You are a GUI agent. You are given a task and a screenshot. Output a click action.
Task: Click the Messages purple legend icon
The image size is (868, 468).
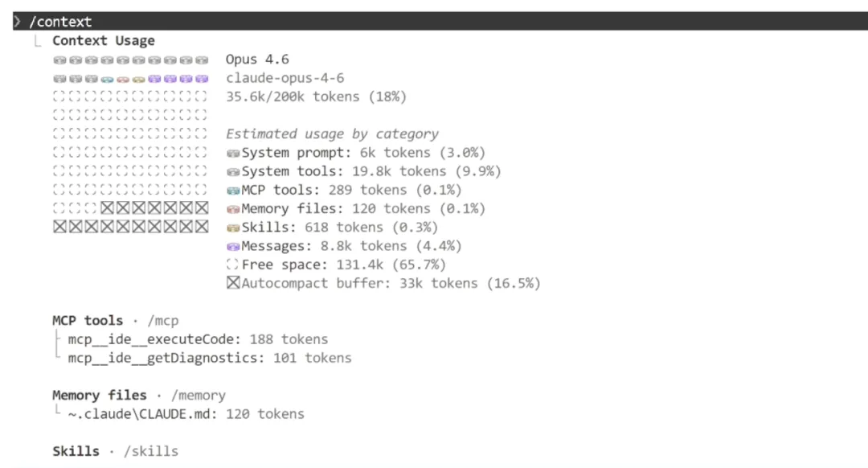pos(233,247)
